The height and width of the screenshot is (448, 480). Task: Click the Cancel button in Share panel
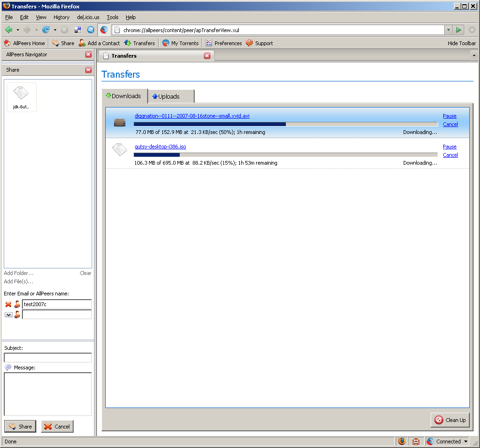point(57,426)
